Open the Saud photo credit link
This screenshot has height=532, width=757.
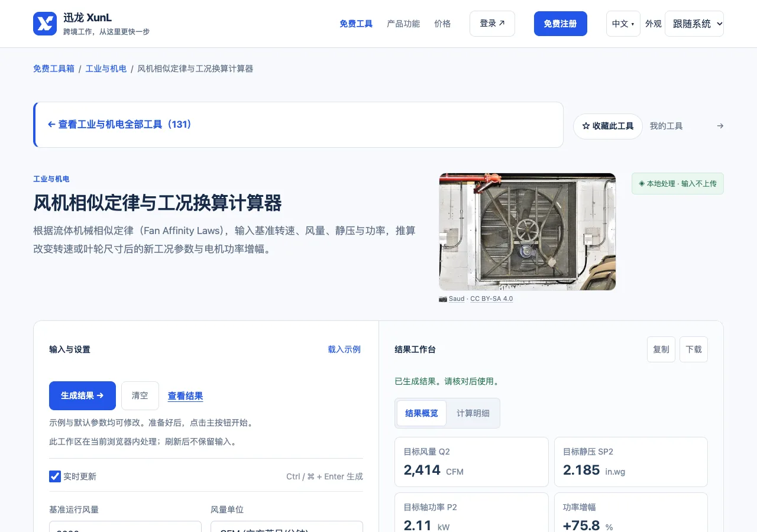[x=457, y=299]
